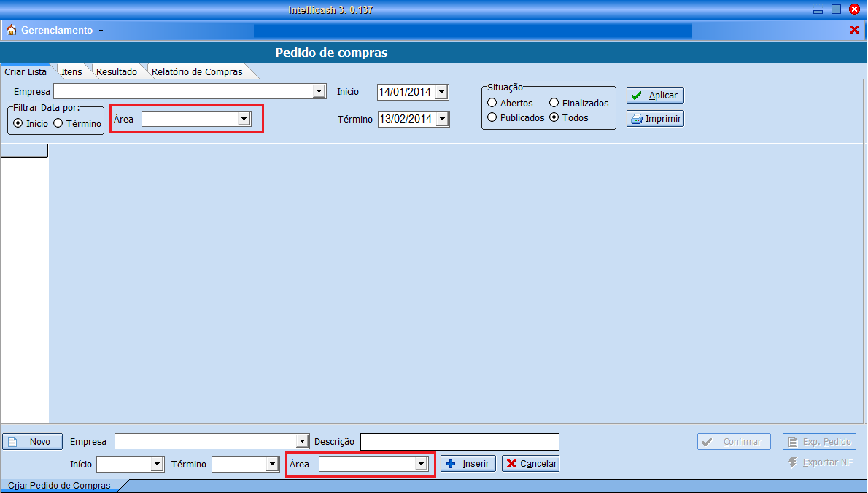The width and height of the screenshot is (868, 493).
Task: Open the top Área filter dropdown
Action: (244, 119)
